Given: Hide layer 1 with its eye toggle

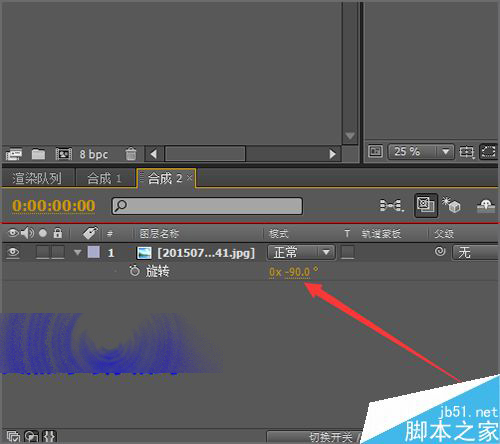Looking at the screenshot, I should tap(13, 252).
